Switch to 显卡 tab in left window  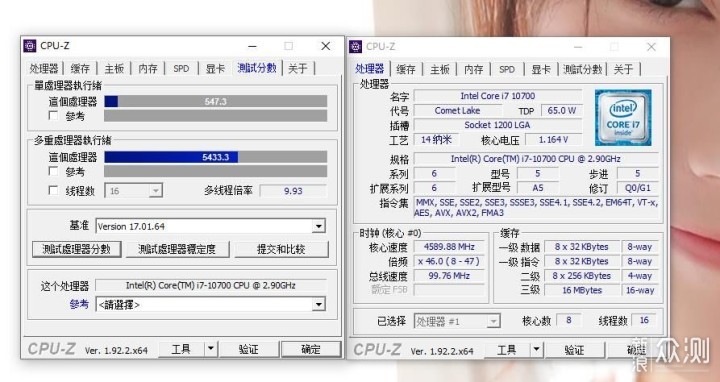click(215, 68)
